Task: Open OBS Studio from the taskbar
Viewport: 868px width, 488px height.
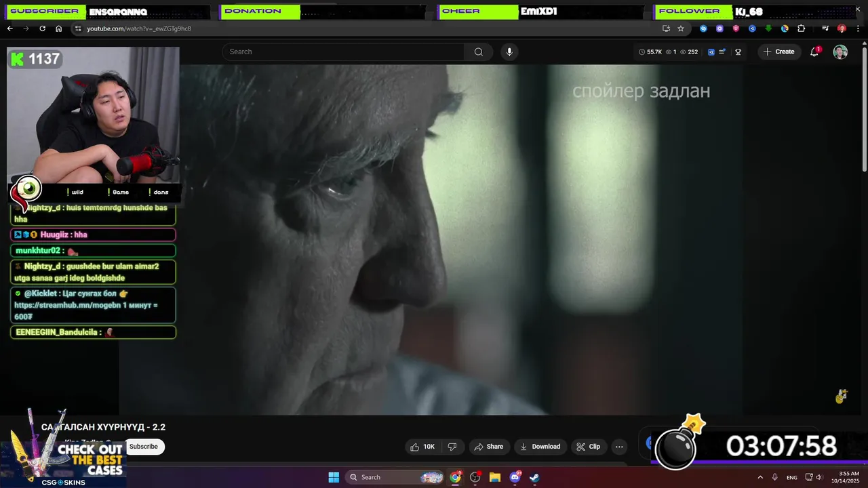Action: point(475,477)
